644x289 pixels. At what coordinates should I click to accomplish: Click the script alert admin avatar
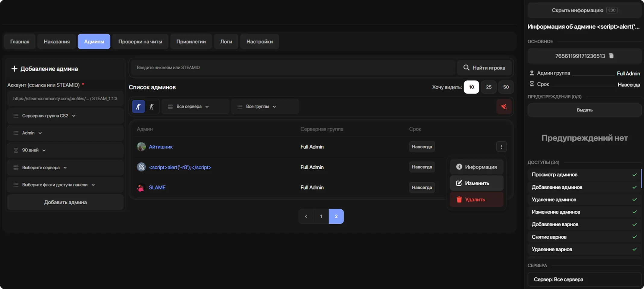141,167
